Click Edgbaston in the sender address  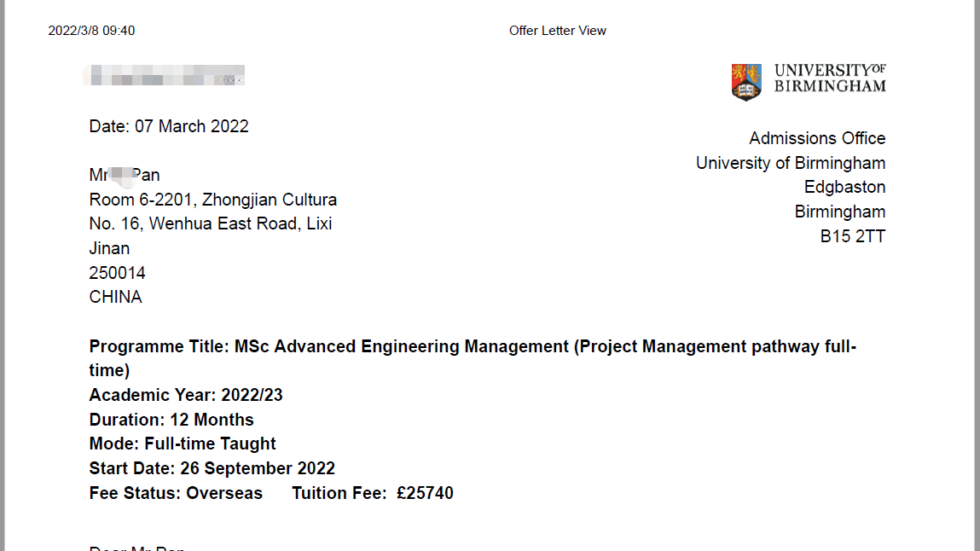(844, 187)
